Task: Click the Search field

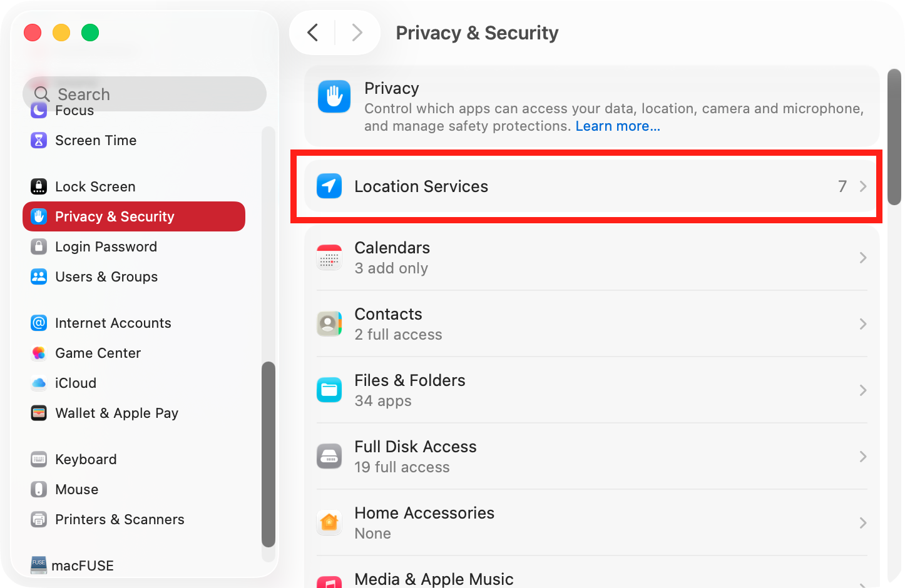Action: (x=144, y=94)
